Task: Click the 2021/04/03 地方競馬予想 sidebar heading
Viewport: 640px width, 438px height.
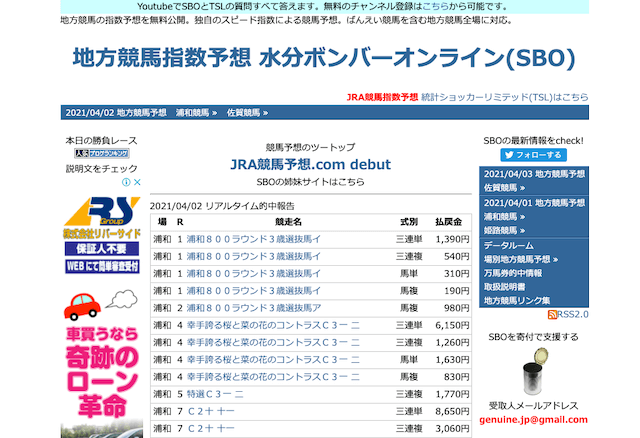Action: tap(534, 174)
